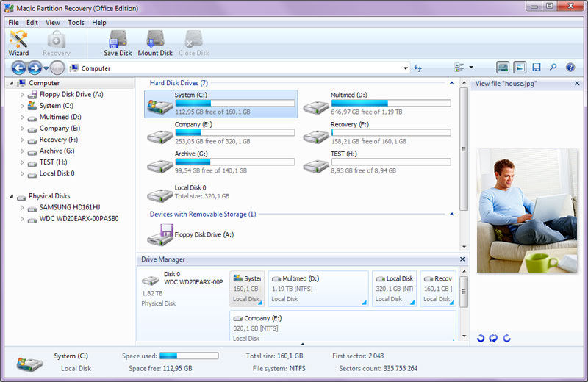Viewport: 588px width, 382px height.
Task: Go forward with the blue Forward arrow
Action: pyautogui.click(x=35, y=68)
